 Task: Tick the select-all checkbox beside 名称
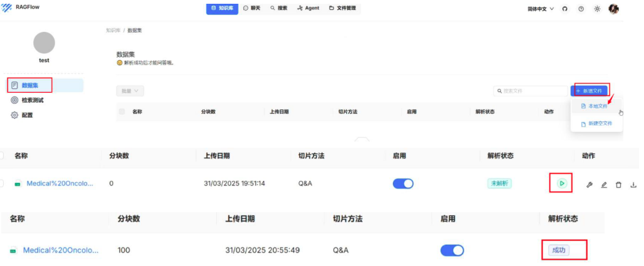coord(121,111)
